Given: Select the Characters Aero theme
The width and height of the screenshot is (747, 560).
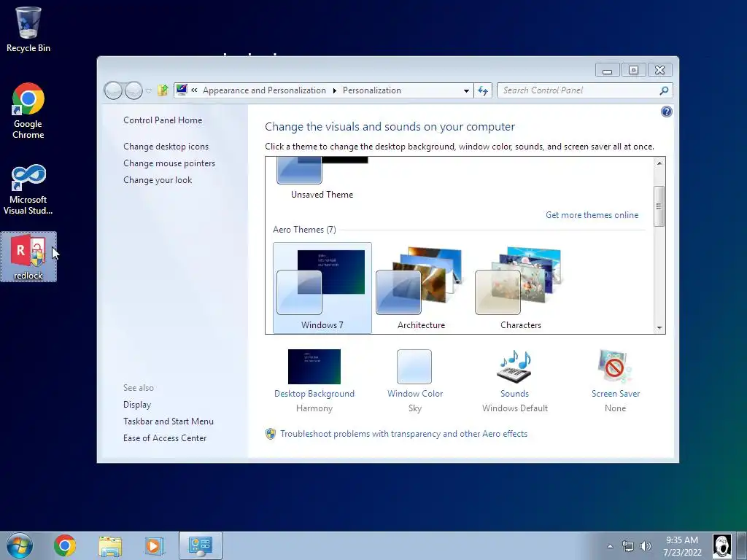Looking at the screenshot, I should (521, 287).
